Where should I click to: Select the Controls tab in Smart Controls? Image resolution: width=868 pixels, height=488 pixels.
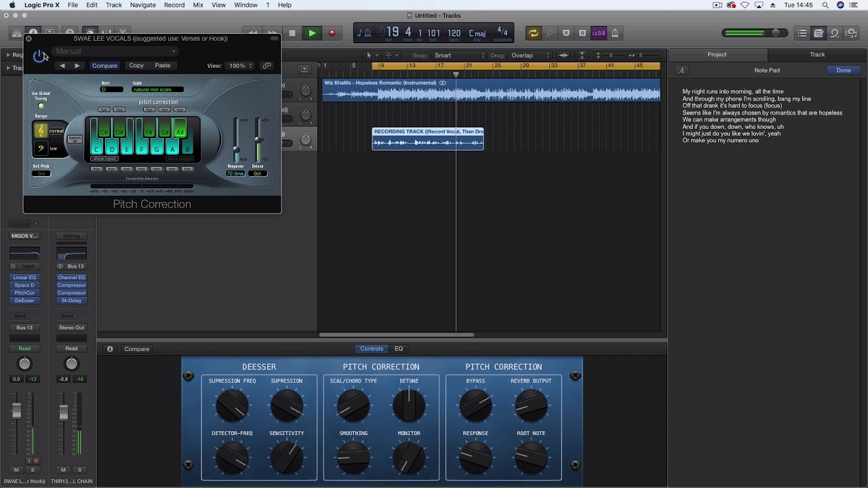[372, 349]
